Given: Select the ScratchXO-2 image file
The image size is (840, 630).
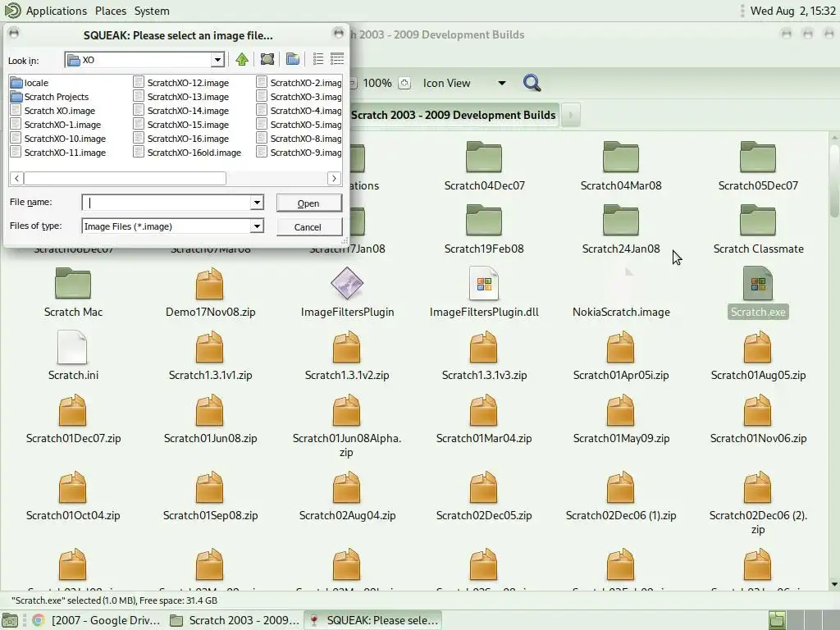Looking at the screenshot, I should click(x=299, y=83).
